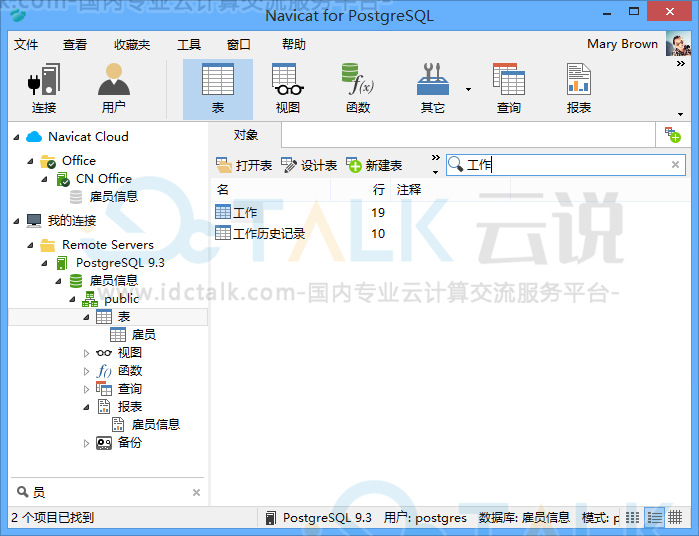Select the public schema node

[121, 299]
